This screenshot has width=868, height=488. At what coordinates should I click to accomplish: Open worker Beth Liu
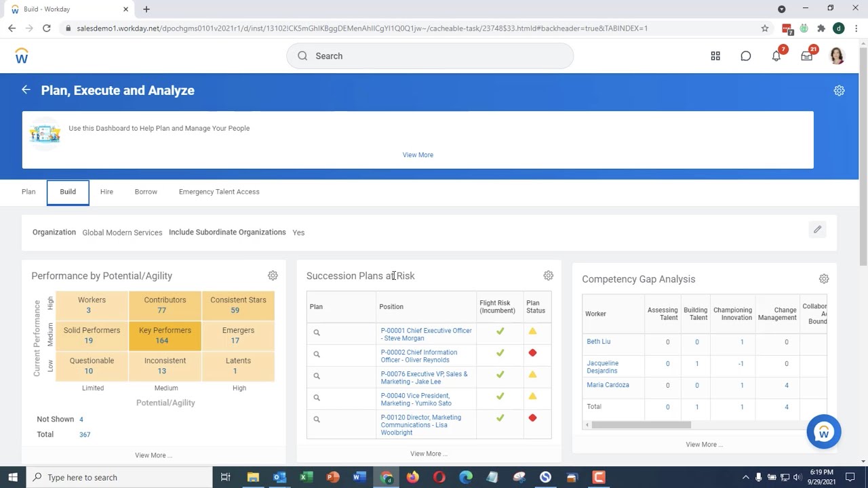(x=599, y=342)
